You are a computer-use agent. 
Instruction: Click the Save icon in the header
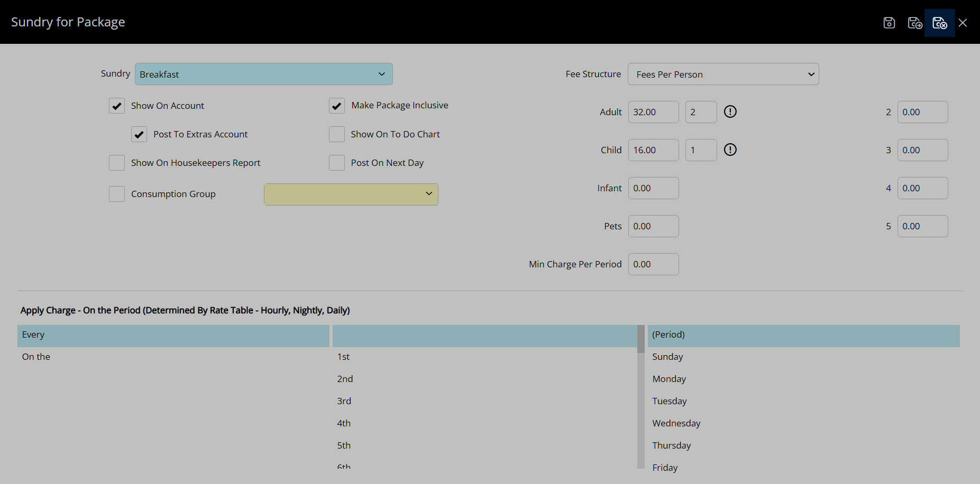pos(889,23)
